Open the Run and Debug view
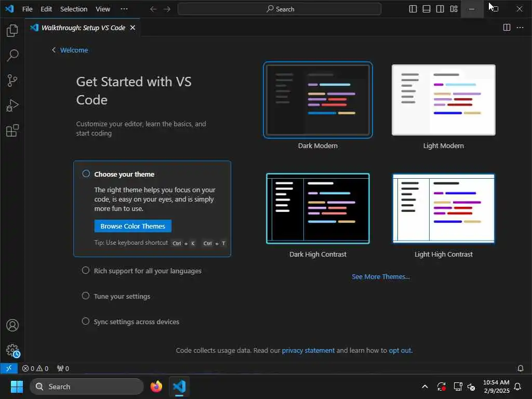This screenshot has height=399, width=532. (x=12, y=105)
